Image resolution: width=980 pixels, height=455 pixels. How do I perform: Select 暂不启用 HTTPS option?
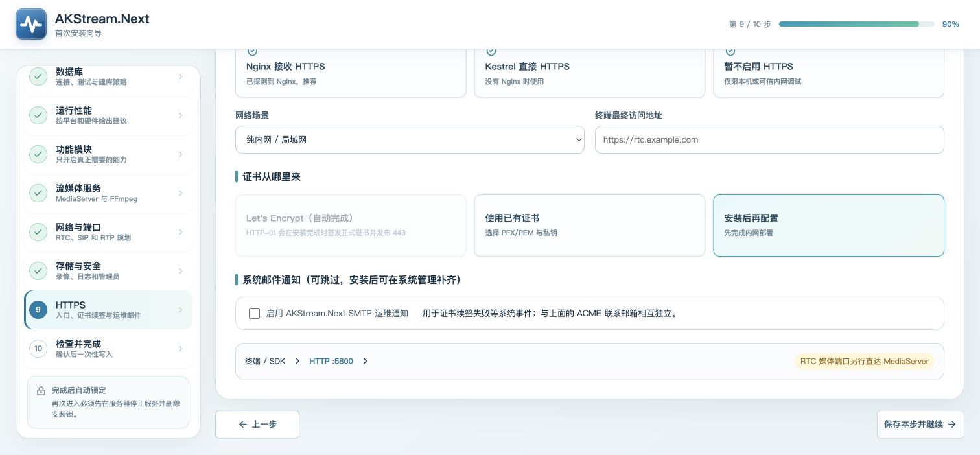(828, 73)
